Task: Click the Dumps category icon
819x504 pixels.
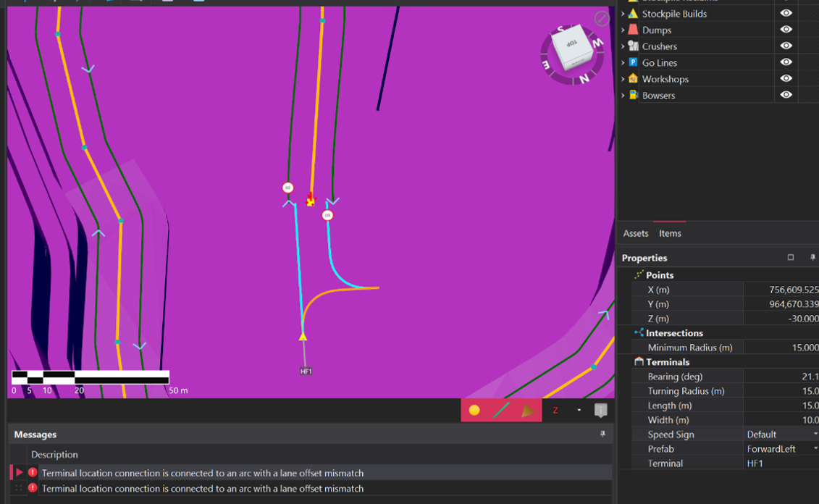Action: tap(633, 30)
